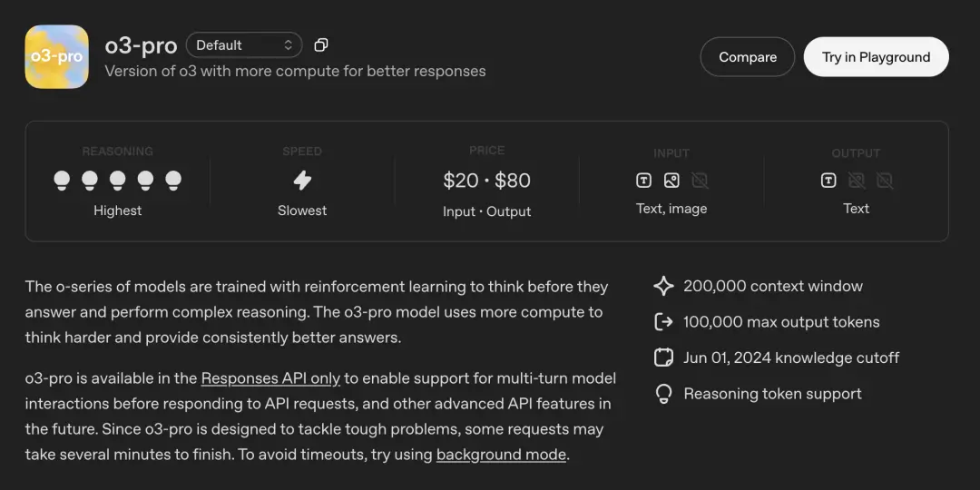Click the disabled Input audio icon
The height and width of the screenshot is (490, 980).
(x=700, y=181)
